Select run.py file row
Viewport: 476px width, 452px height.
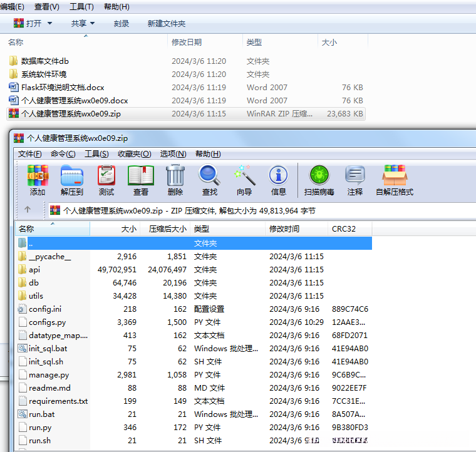click(194, 428)
